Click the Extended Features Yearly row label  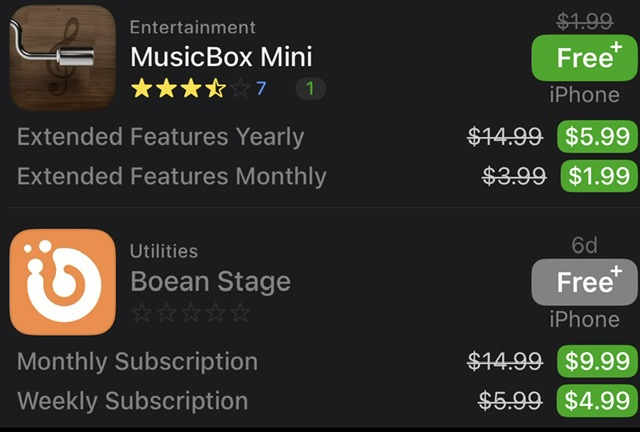(x=160, y=137)
